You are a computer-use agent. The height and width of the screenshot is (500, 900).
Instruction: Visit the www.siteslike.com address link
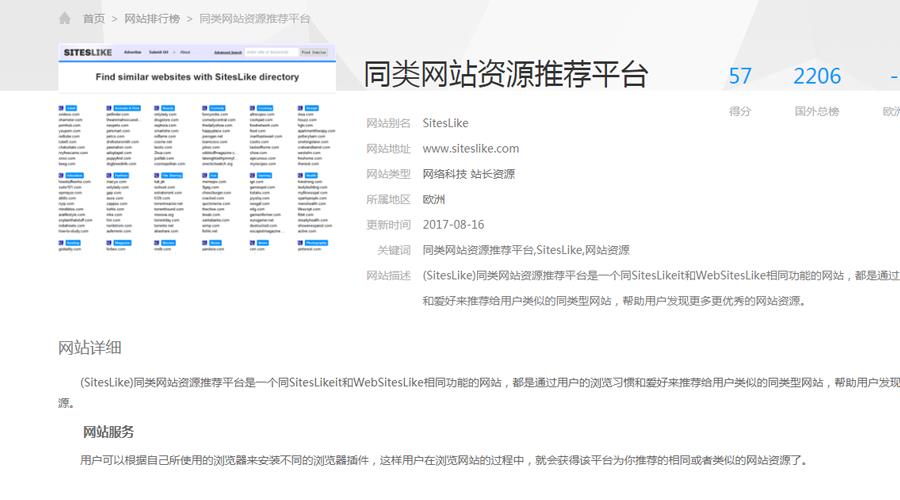(x=471, y=149)
